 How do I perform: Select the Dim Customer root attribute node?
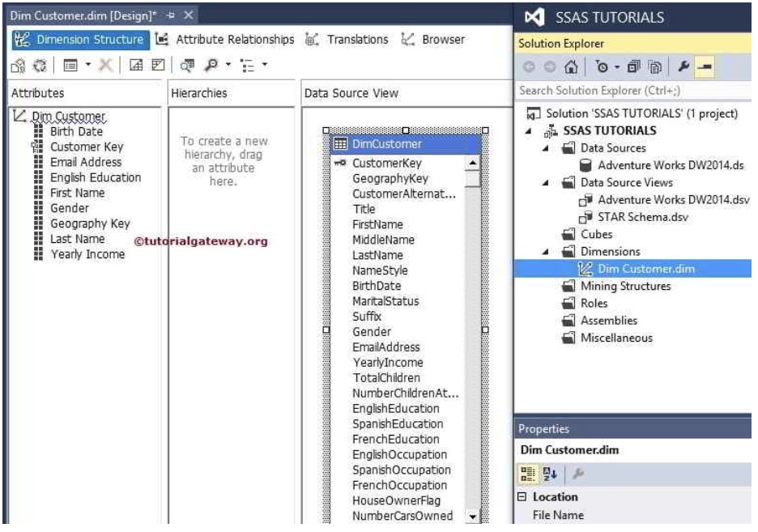[x=68, y=117]
